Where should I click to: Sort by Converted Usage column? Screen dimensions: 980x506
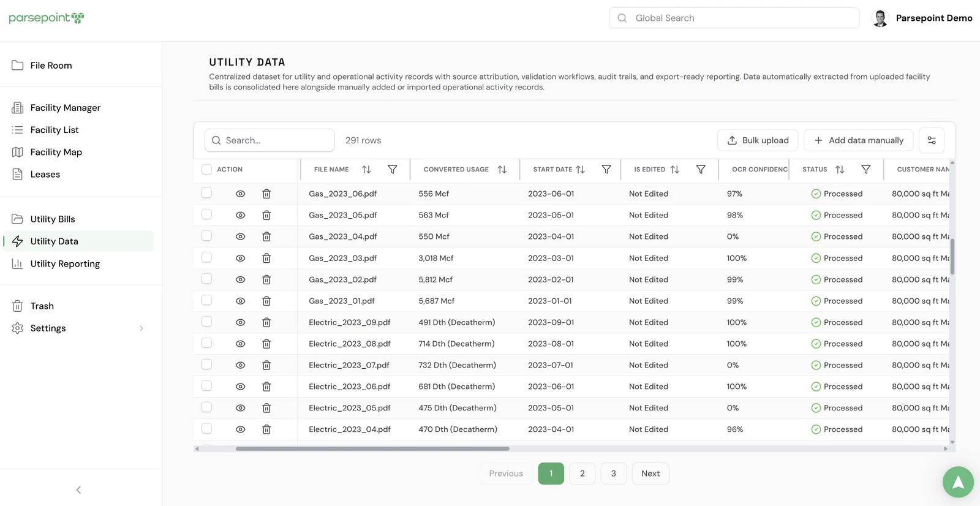point(502,169)
